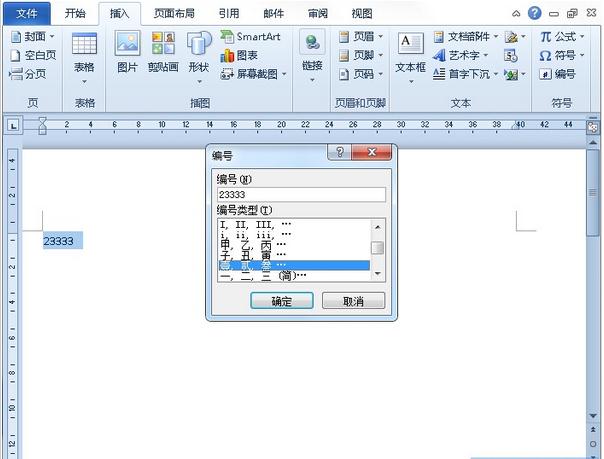Open the 视图 tab

[x=362, y=13]
